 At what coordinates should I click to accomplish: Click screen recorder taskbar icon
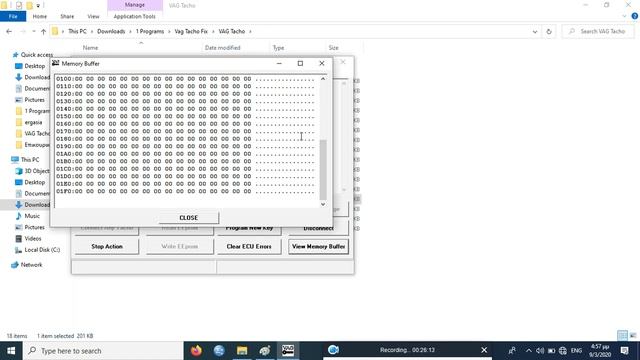(x=333, y=351)
